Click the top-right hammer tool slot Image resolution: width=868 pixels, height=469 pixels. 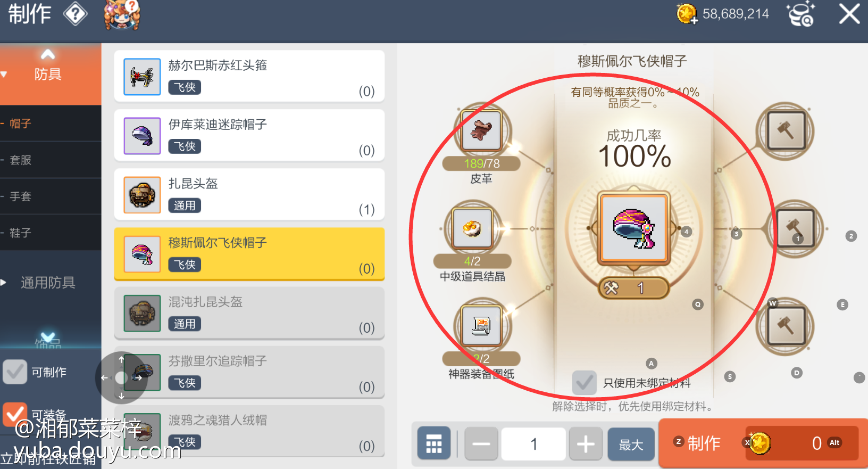click(786, 130)
